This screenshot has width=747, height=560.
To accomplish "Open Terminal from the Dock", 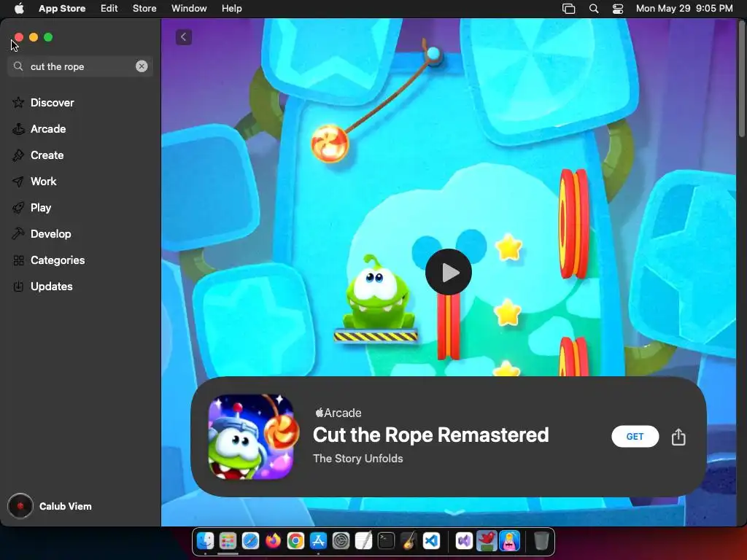I will pos(387,541).
